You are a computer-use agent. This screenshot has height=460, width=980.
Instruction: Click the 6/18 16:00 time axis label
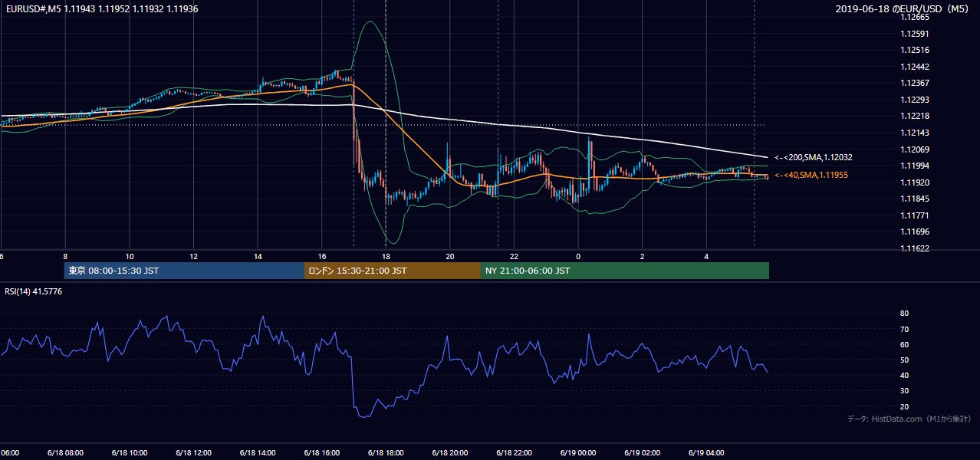[321, 453]
